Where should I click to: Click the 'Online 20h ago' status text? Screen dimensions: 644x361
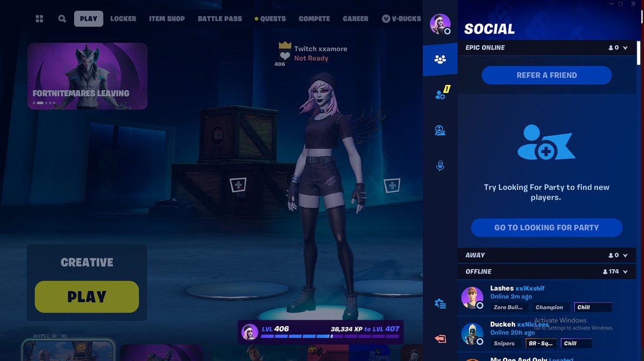[513, 333]
